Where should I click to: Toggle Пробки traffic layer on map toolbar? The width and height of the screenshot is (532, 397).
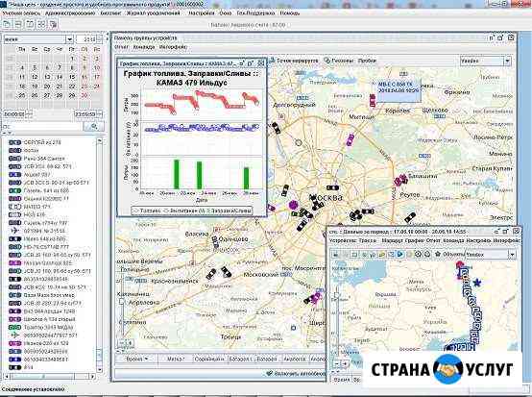pos(367,61)
